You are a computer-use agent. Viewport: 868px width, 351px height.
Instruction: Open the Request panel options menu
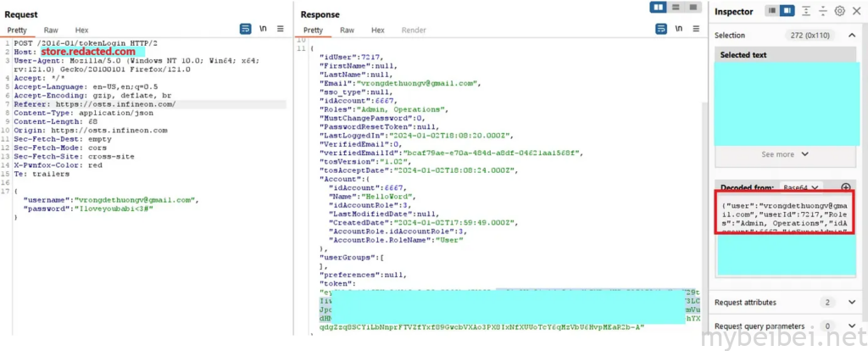pos(281,29)
